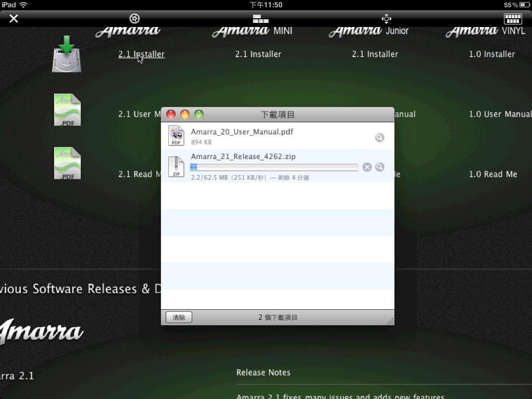This screenshot has height=399, width=532.
Task: Tap the battery indicator in status bar
Action: coord(524,5)
